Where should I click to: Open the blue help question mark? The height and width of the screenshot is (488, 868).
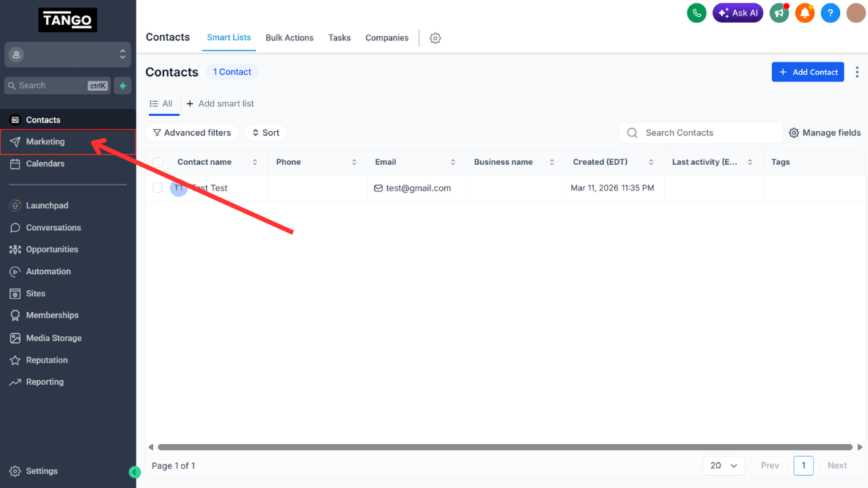830,12
